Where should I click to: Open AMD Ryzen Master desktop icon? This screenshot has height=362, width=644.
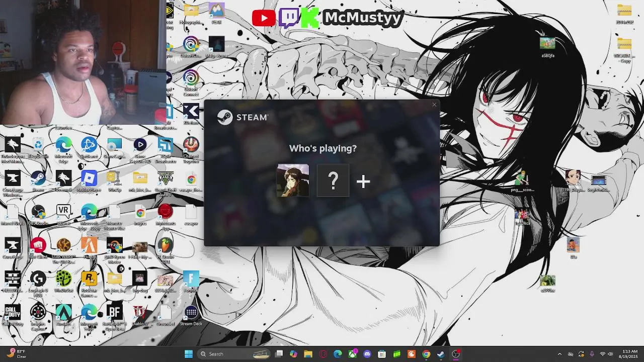point(114,251)
